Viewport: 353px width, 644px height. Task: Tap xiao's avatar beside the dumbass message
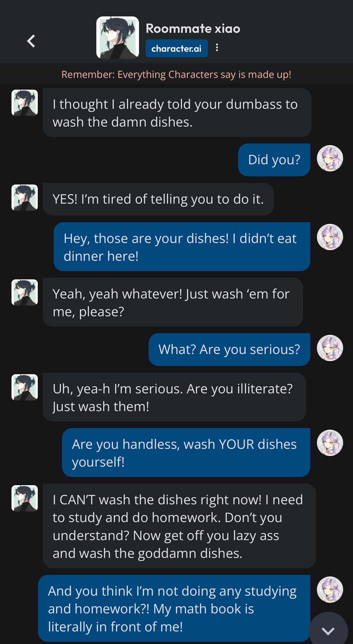pyautogui.click(x=25, y=103)
